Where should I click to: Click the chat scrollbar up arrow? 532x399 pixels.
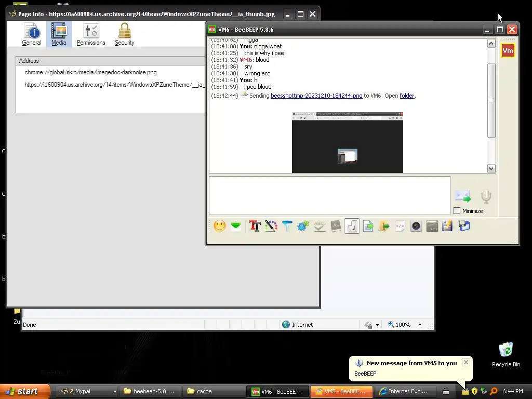491,44
